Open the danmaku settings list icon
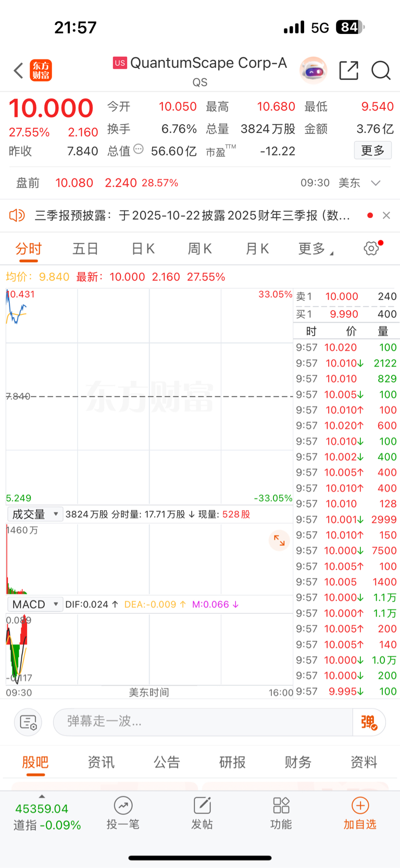The width and height of the screenshot is (400, 868). (28, 723)
